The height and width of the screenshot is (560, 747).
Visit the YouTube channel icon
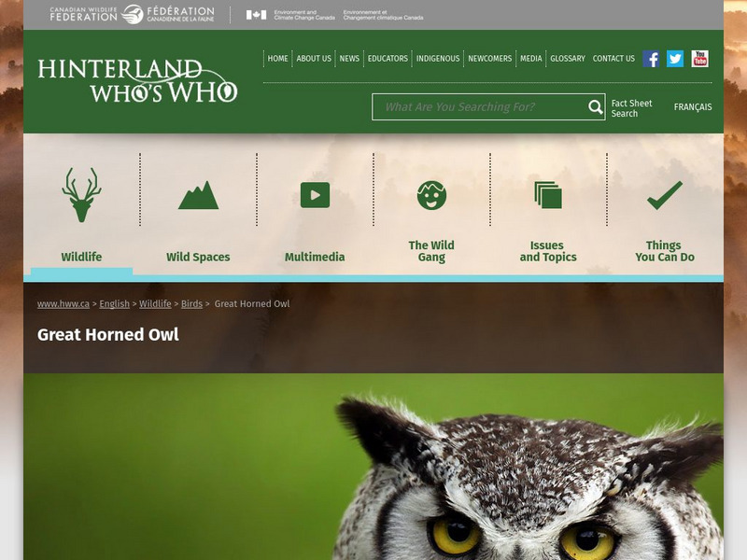698,58
